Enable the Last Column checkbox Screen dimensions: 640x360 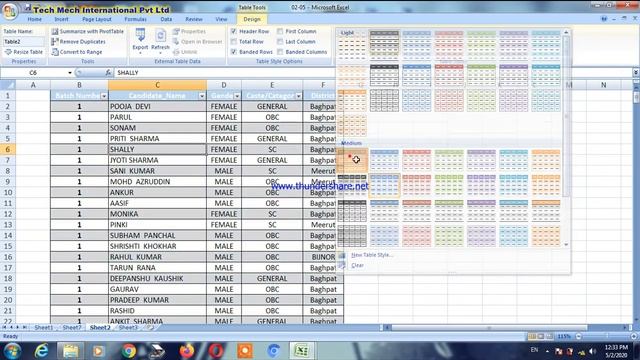(280, 42)
